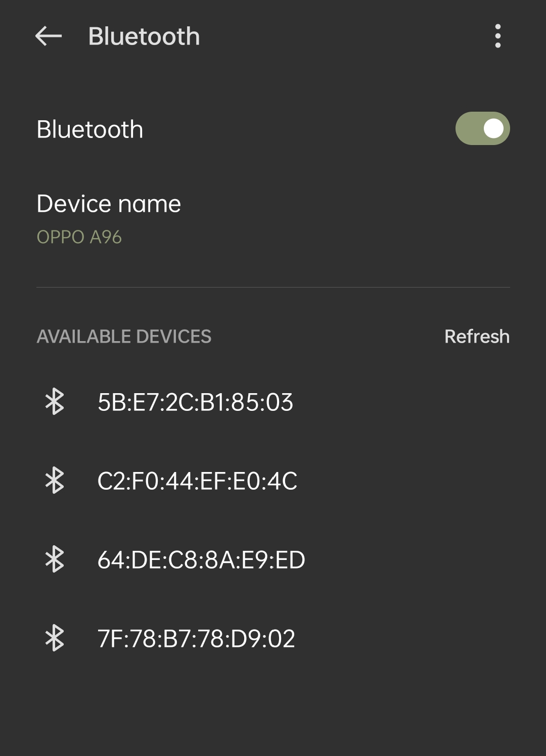
Task: Tap the Bluetooth page title
Action: point(144,36)
